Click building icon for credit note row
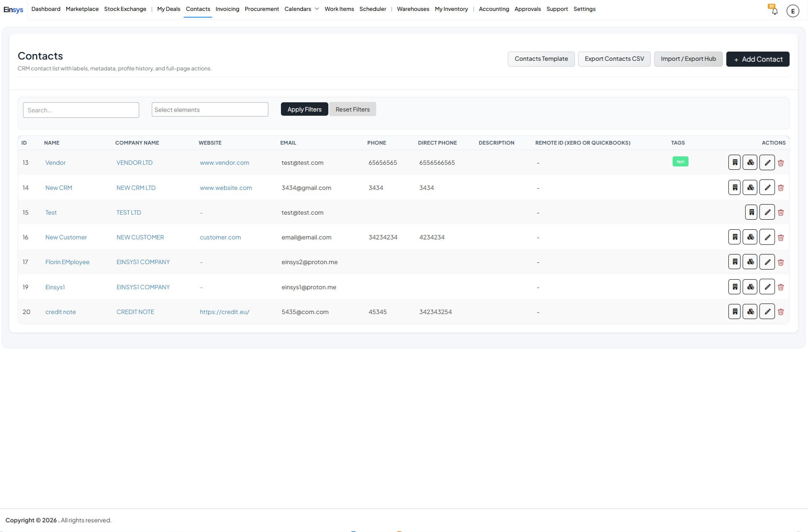The image size is (808, 532). (734, 312)
